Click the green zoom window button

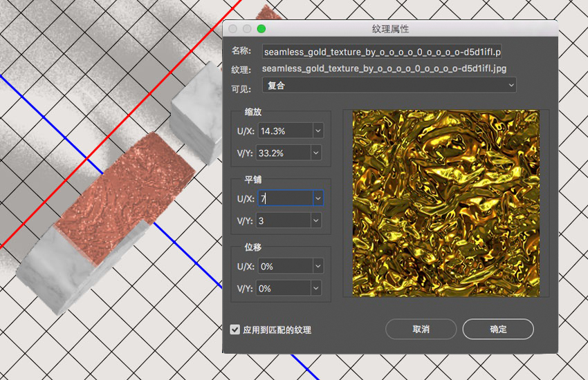tap(261, 29)
